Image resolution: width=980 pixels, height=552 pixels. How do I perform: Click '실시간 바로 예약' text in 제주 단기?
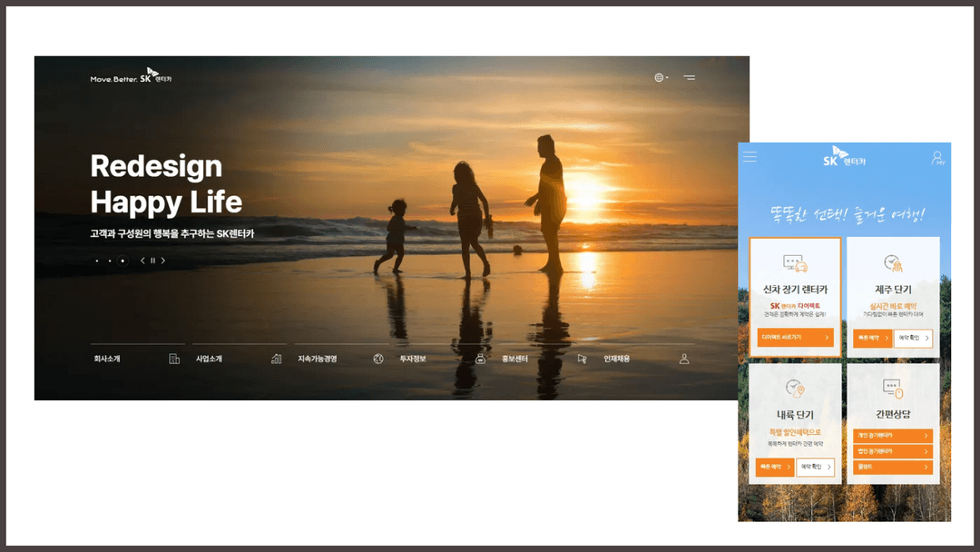point(893,306)
